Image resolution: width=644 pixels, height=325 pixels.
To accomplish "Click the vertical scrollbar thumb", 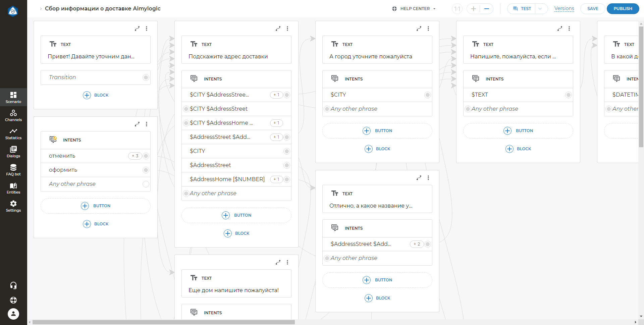I will [x=641, y=87].
